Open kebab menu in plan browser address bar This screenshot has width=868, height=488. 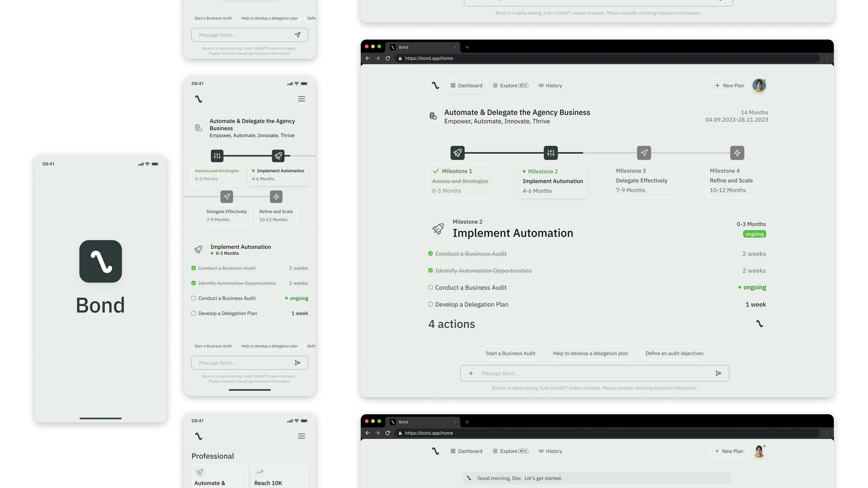[827, 58]
